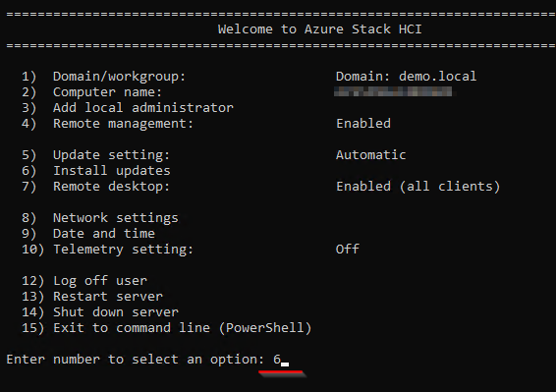Select the 'Install updates' line
Image resolution: width=556 pixels, height=392 pixels.
(95, 171)
